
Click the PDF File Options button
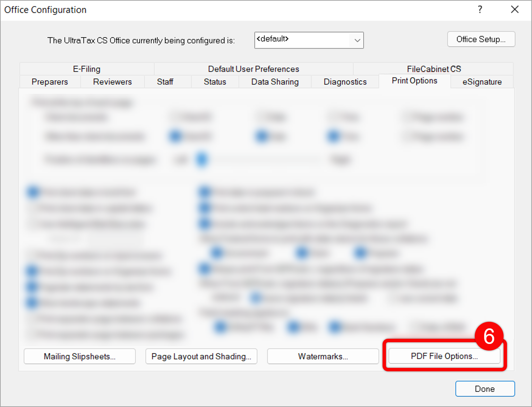pyautogui.click(x=444, y=356)
